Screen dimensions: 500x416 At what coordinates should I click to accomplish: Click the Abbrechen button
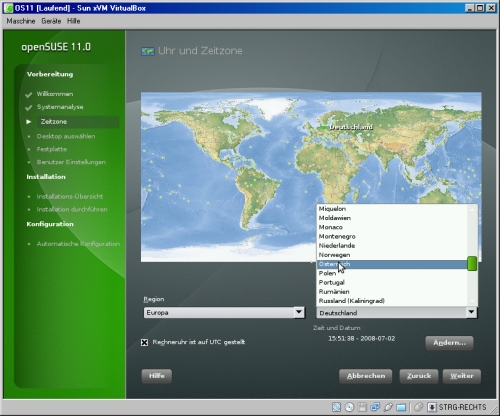(x=366, y=376)
